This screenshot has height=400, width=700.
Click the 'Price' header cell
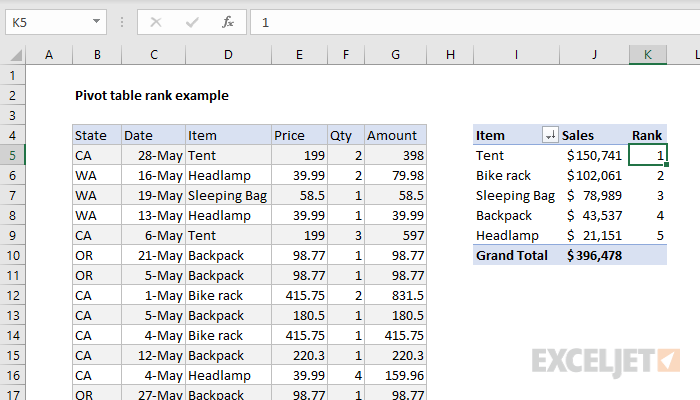click(x=299, y=135)
